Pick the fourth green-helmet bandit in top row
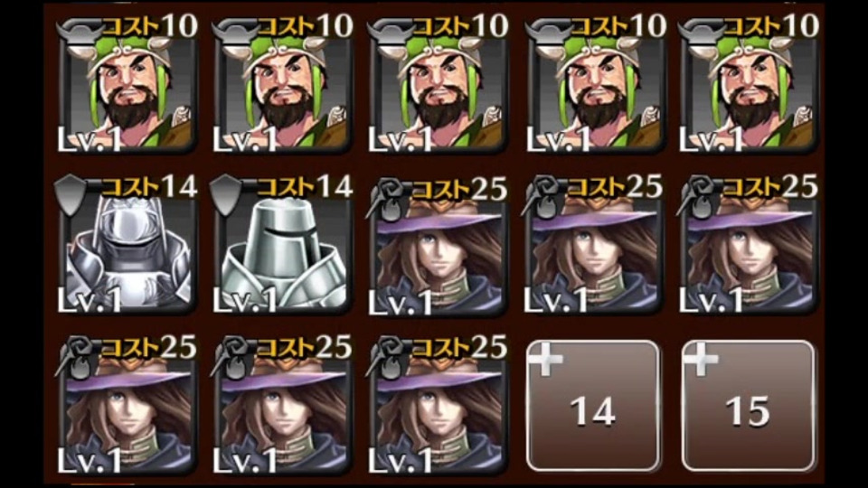This screenshot has height=488, width=868. click(x=595, y=85)
